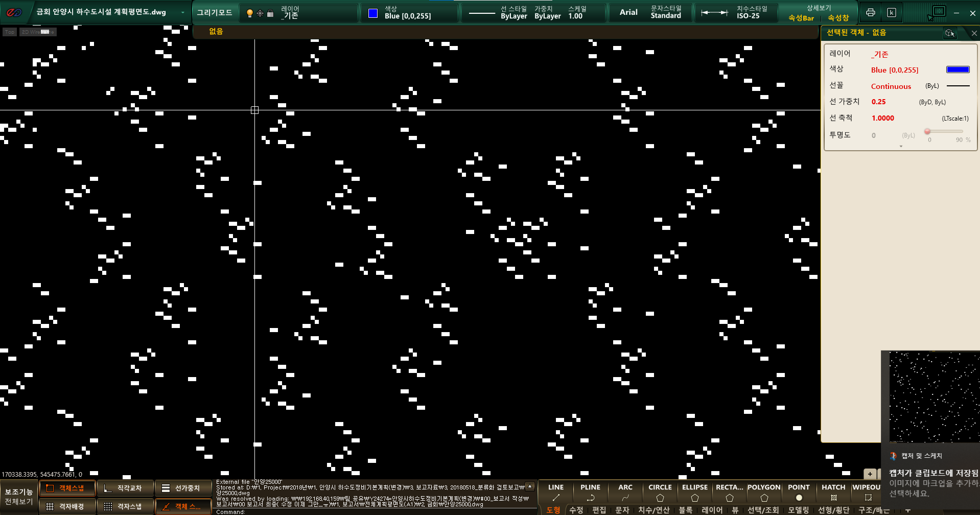Select the POLYGON drawing tool
This screenshot has width=980, height=515.
click(764, 493)
